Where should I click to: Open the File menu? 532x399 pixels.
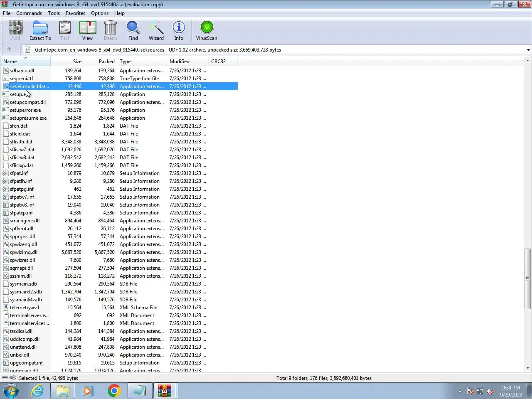[x=7, y=13]
